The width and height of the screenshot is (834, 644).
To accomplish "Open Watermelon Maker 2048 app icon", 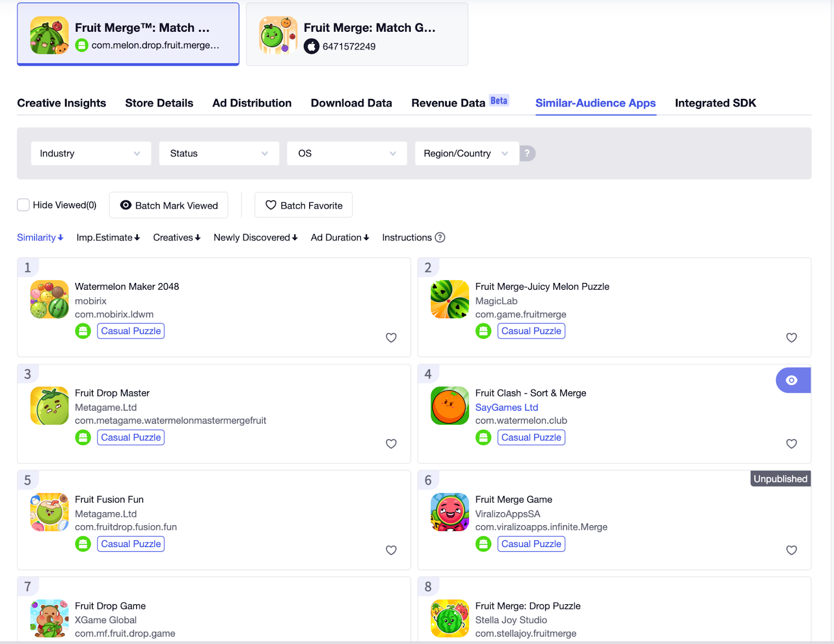I will (50, 299).
